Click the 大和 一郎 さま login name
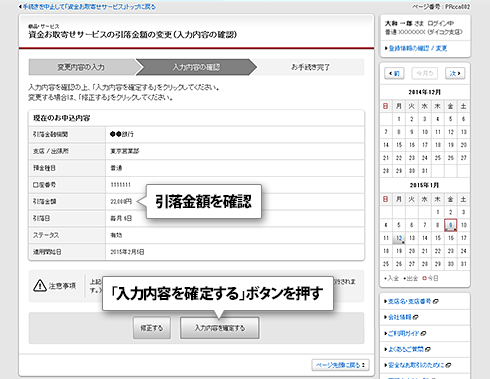This screenshot has width=490, height=379. tap(404, 23)
